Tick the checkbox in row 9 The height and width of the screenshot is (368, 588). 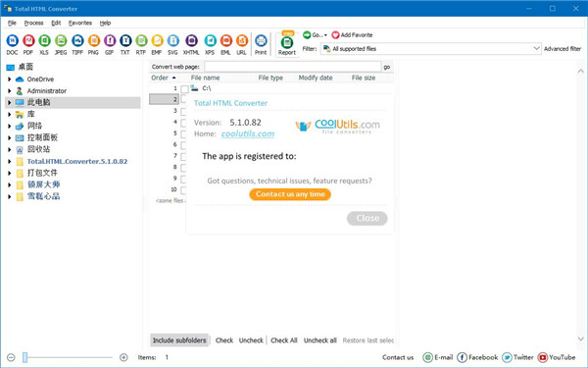[x=183, y=180]
